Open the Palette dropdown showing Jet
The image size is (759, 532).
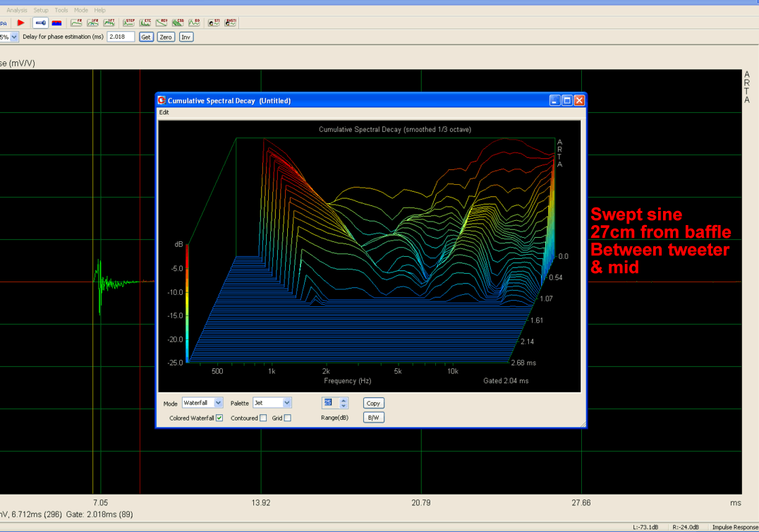coord(272,403)
